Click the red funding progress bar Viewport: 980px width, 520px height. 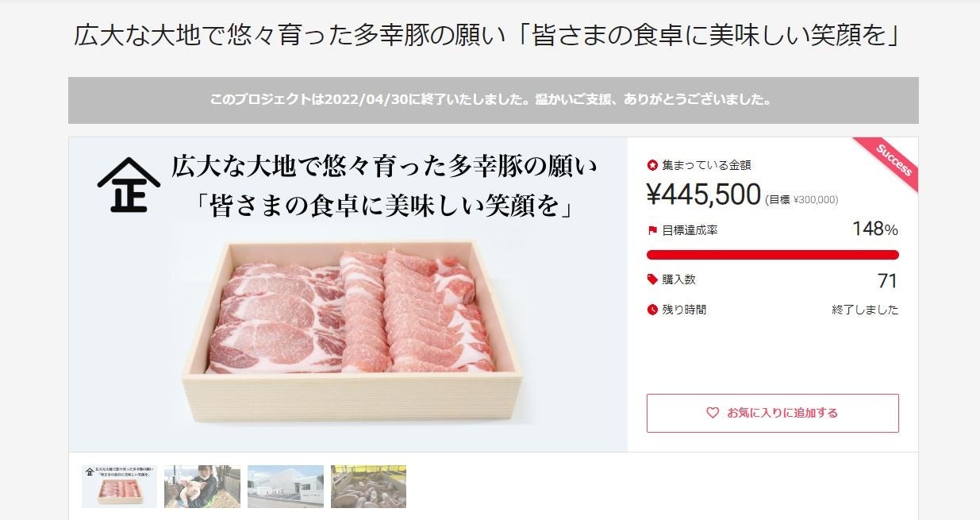coord(772,255)
